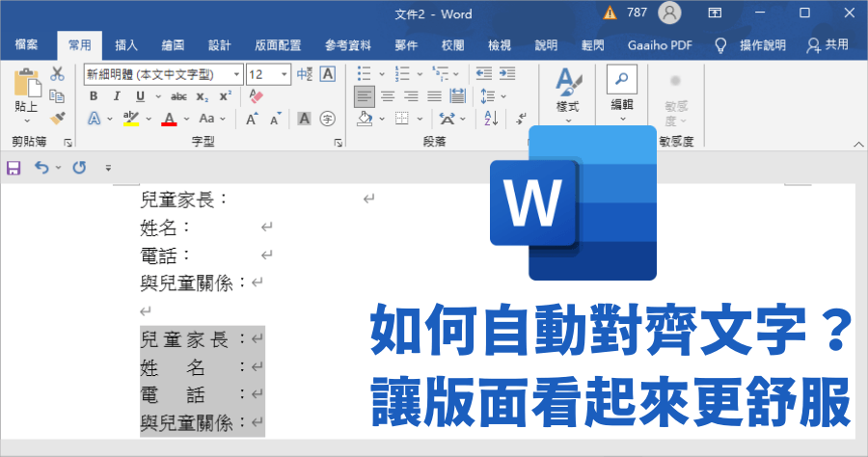Switch to the Design tab
The image size is (868, 457).
pos(219,44)
